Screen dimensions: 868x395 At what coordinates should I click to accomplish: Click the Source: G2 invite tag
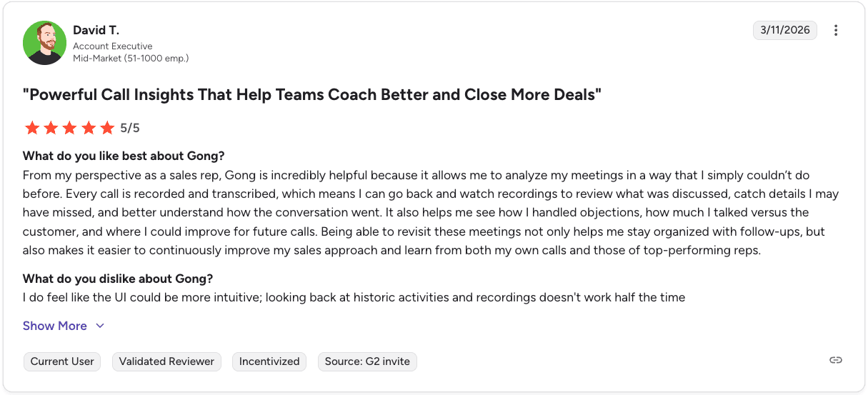pos(367,361)
